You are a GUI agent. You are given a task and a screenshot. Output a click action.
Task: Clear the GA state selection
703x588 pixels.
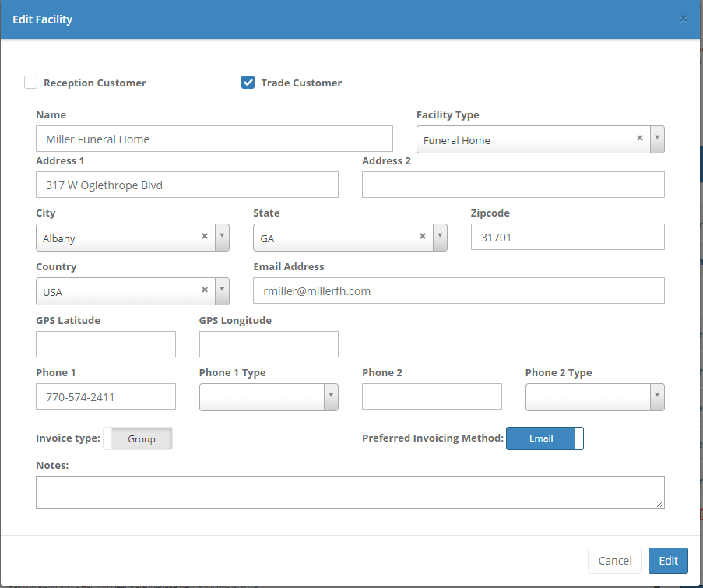[422, 235]
